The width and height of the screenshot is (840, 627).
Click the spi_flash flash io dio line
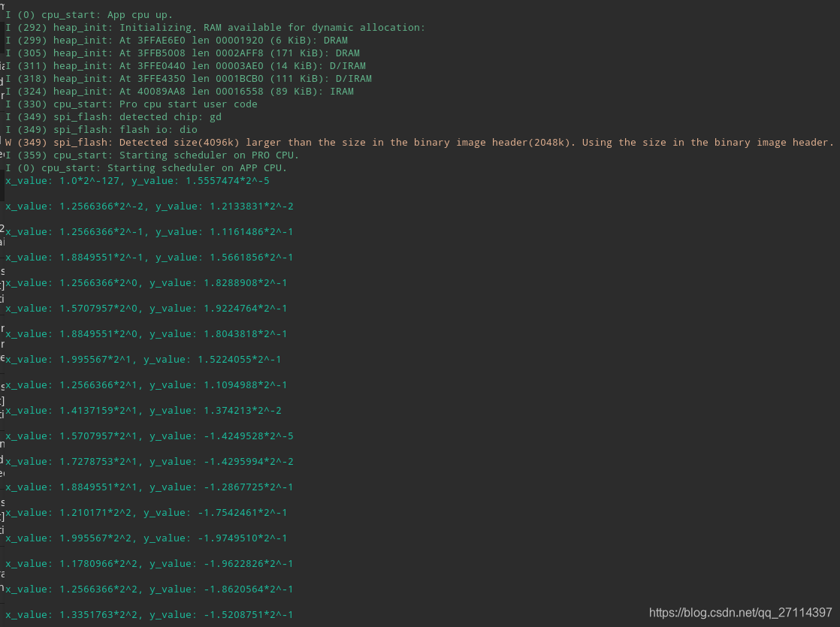(x=101, y=129)
